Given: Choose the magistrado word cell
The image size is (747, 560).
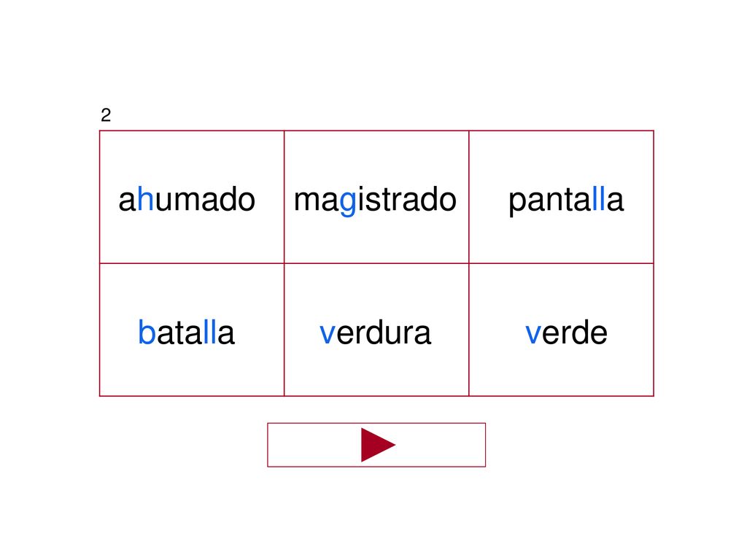Looking at the screenshot, I should click(376, 197).
